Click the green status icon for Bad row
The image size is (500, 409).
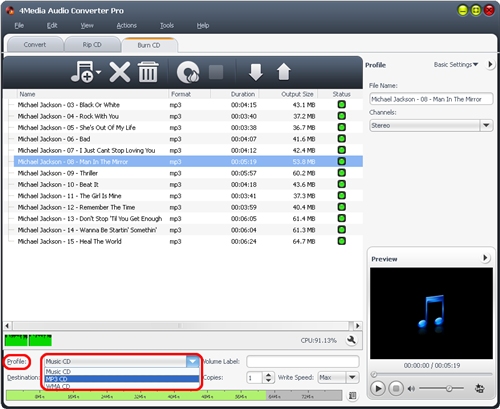(x=341, y=138)
